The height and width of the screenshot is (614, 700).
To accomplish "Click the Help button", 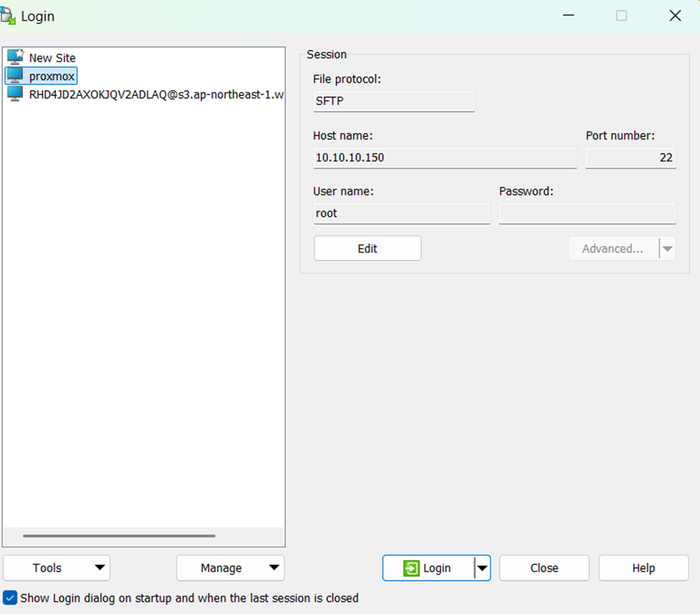I will coord(643,568).
